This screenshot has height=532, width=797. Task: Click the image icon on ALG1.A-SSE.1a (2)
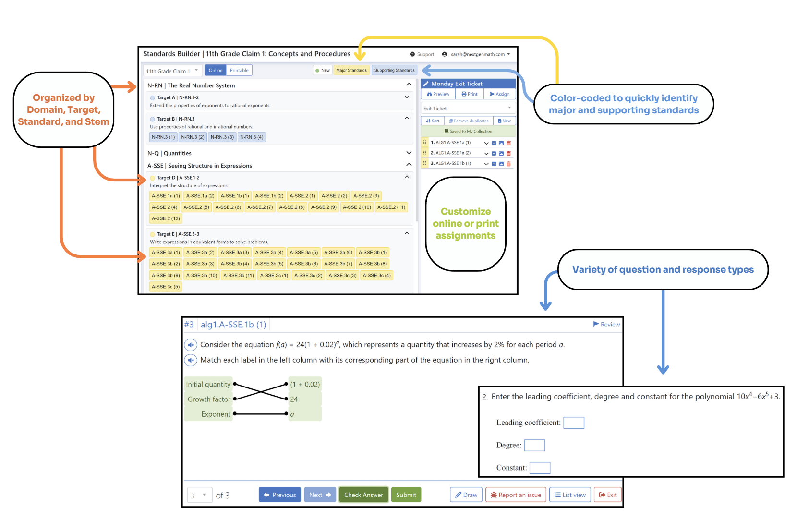coord(501,154)
